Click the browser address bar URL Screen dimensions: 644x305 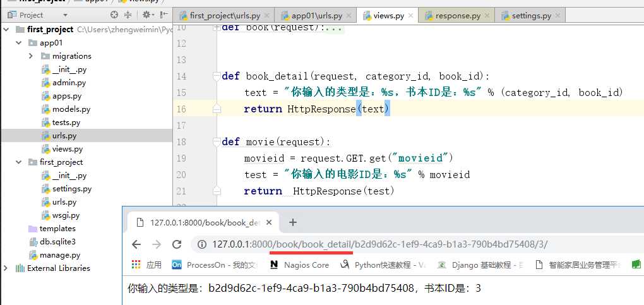pos(380,244)
